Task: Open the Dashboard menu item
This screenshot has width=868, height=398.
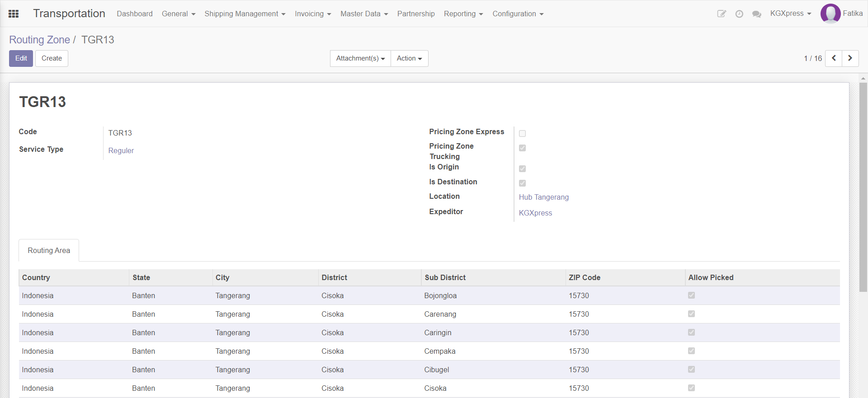Action: 135,14
